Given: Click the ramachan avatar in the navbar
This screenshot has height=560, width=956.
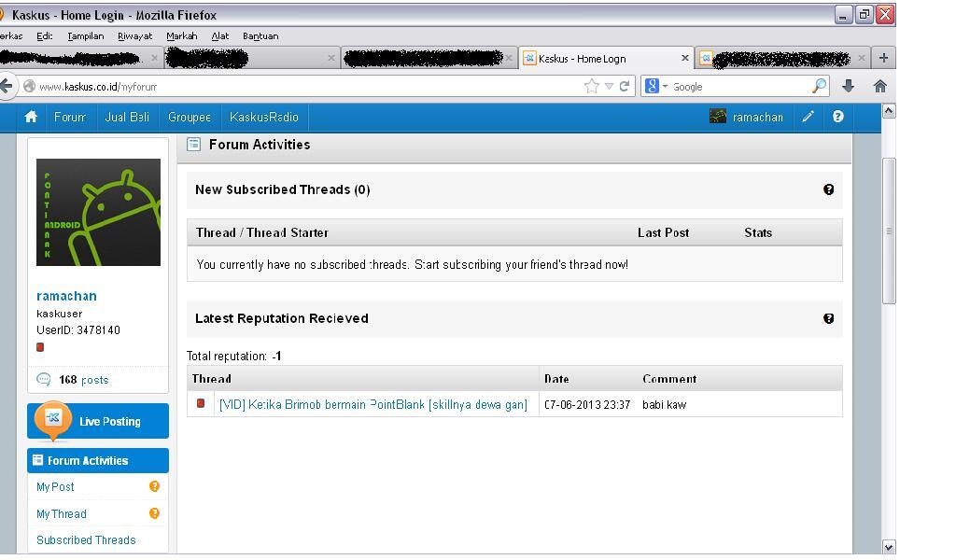Looking at the screenshot, I should click(x=718, y=116).
